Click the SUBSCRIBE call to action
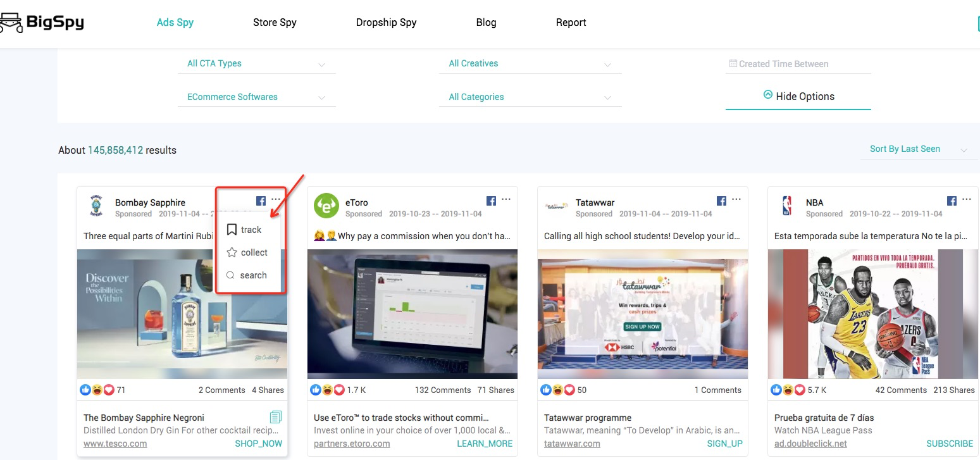The image size is (980, 460). tap(950, 444)
